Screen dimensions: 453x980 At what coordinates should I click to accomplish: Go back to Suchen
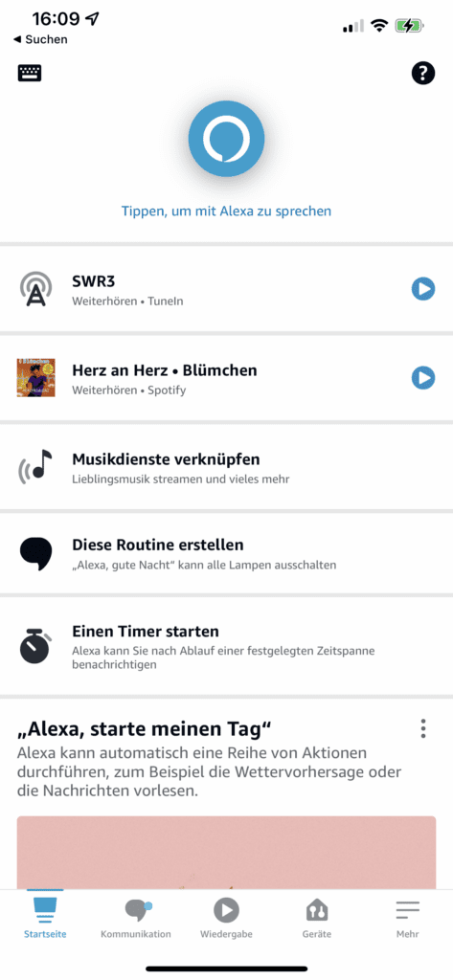click(40, 39)
